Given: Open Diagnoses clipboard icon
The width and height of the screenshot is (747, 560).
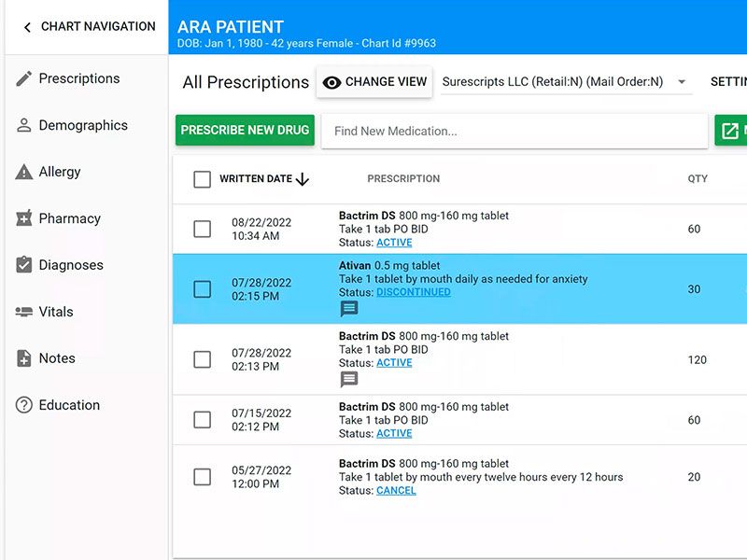Looking at the screenshot, I should (x=24, y=265).
